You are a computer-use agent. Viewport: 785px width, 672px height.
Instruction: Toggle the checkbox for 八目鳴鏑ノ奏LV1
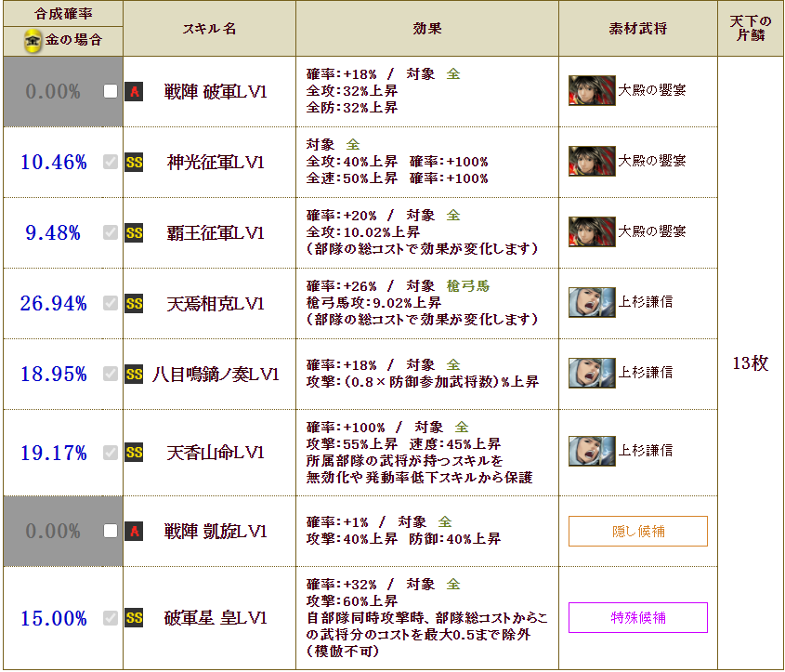(x=111, y=374)
